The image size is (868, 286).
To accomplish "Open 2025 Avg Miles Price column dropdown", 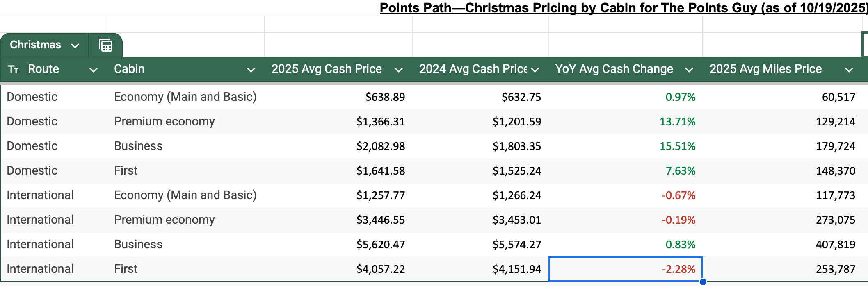I will (849, 70).
